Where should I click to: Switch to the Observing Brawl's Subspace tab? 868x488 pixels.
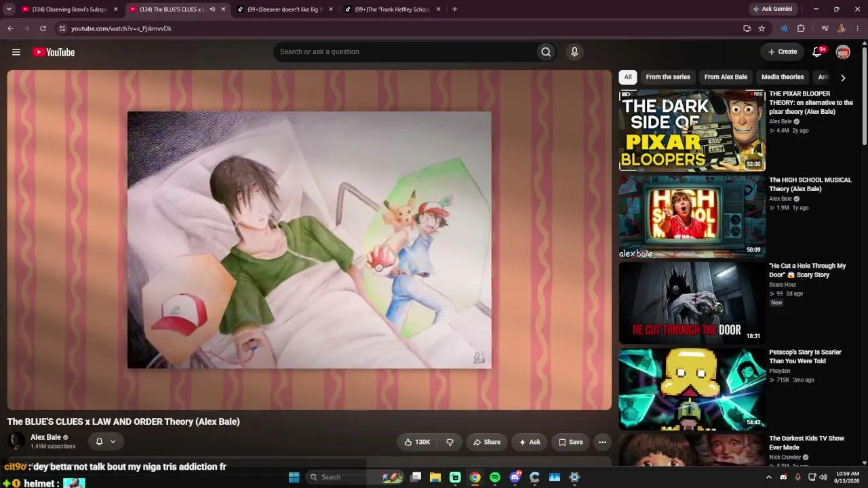tap(70, 9)
